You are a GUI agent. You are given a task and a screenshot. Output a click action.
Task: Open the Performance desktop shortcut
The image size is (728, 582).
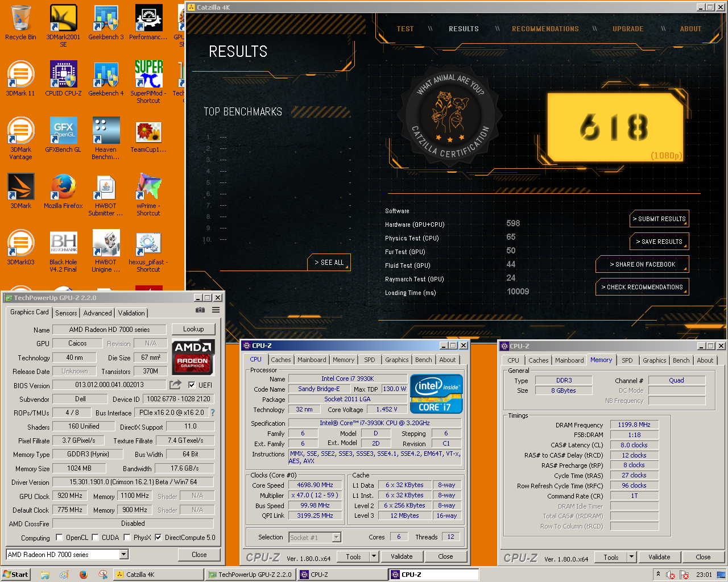148,23
